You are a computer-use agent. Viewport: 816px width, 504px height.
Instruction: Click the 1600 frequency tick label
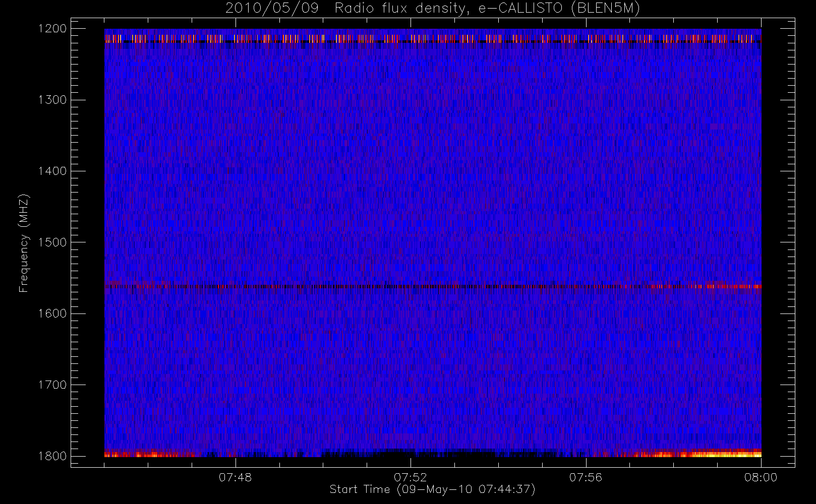click(52, 313)
